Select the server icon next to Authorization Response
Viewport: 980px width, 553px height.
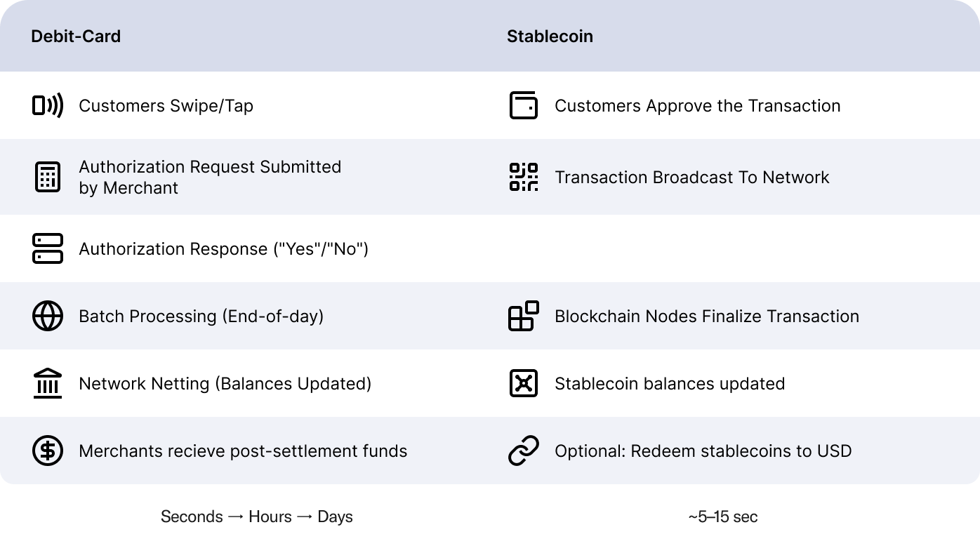[x=48, y=248]
